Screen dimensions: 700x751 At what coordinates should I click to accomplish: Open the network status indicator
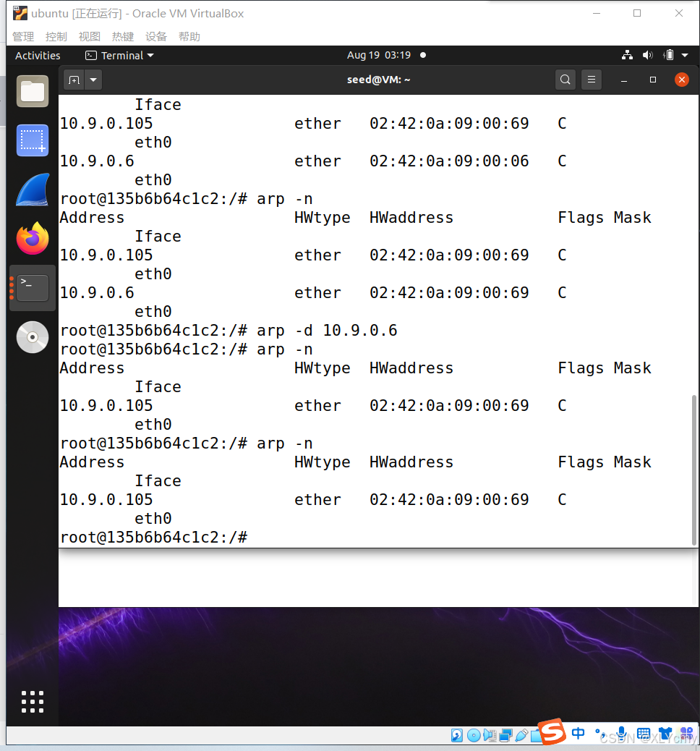click(627, 55)
